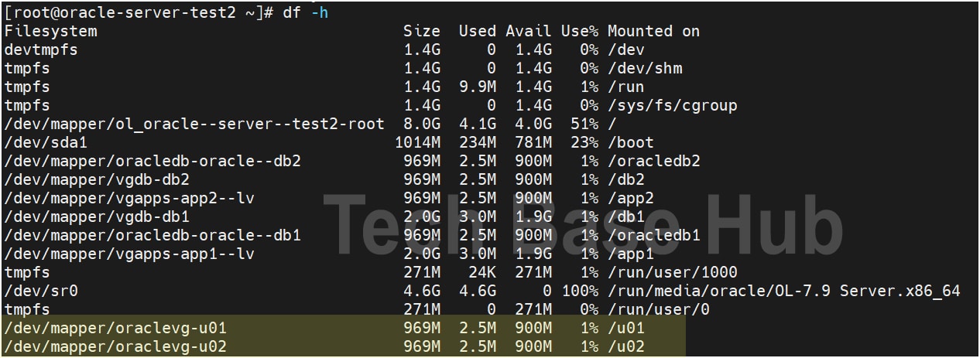Screen dimensions: 980x358
Task: Click the /boot mount point
Action: 630,143
